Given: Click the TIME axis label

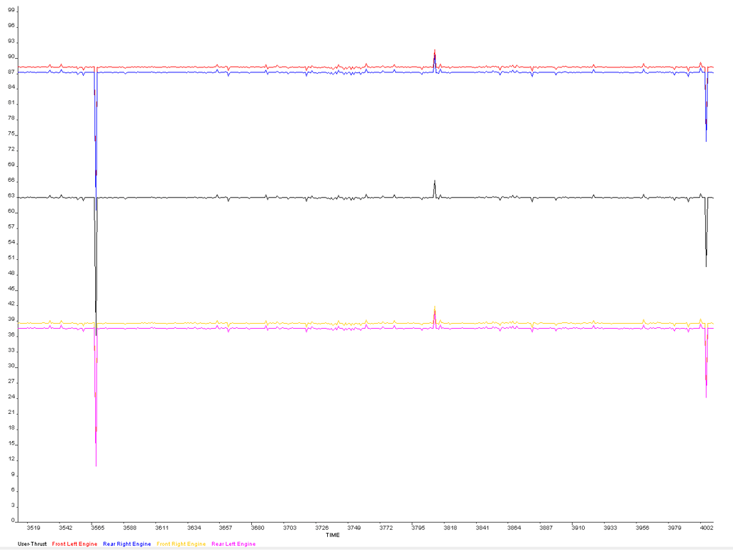Looking at the screenshot, I should 331,534.
